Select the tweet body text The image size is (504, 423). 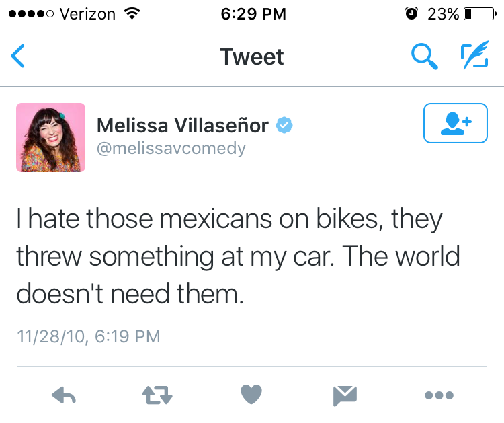click(x=239, y=256)
